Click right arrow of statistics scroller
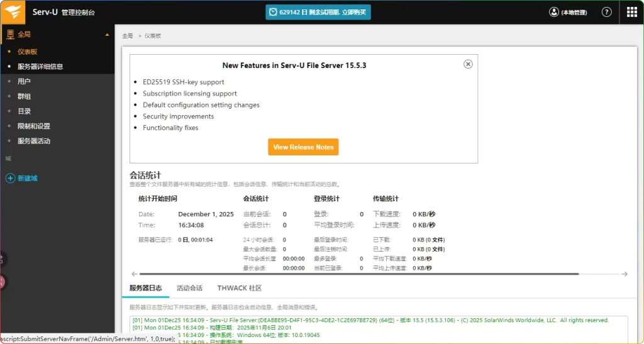The image size is (644, 344). pos(625,274)
